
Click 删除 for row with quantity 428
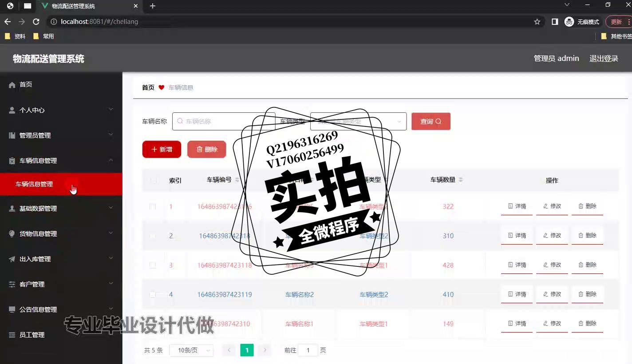pyautogui.click(x=587, y=265)
